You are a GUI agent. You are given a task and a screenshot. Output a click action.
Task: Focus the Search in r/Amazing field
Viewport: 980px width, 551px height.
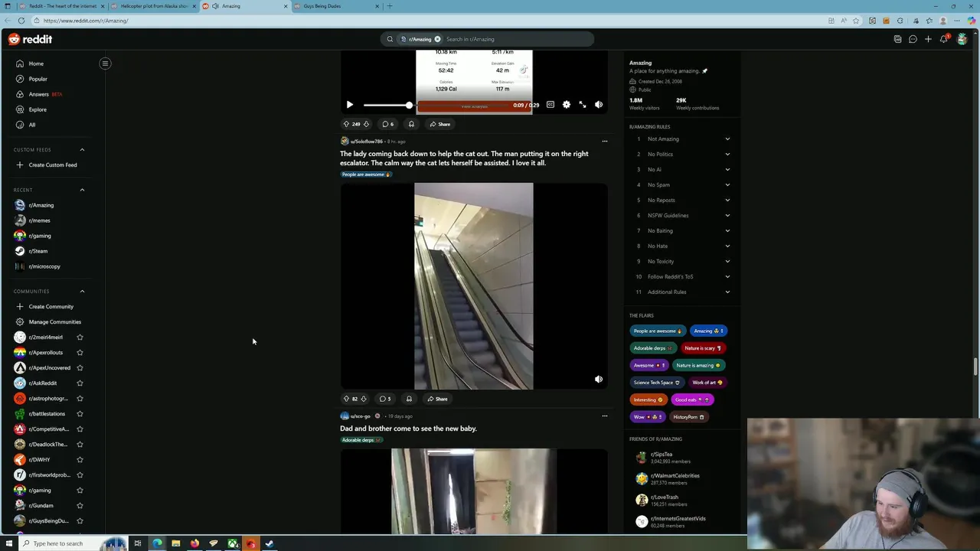517,39
